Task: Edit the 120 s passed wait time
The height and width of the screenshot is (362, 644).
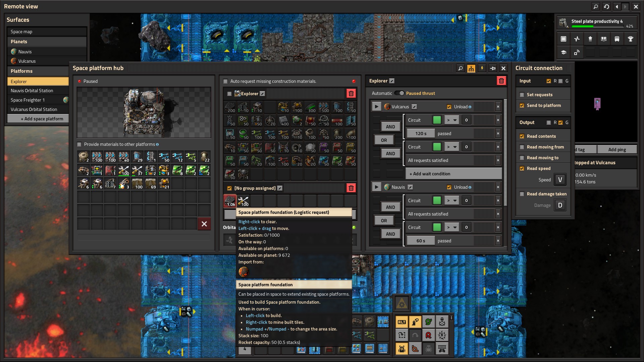Action: [x=421, y=133]
